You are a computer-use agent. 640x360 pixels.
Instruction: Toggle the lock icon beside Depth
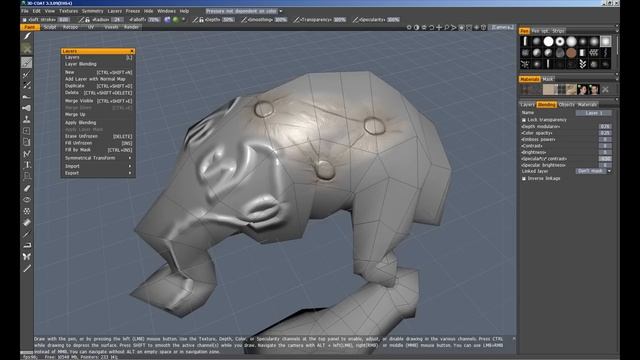tap(201, 20)
